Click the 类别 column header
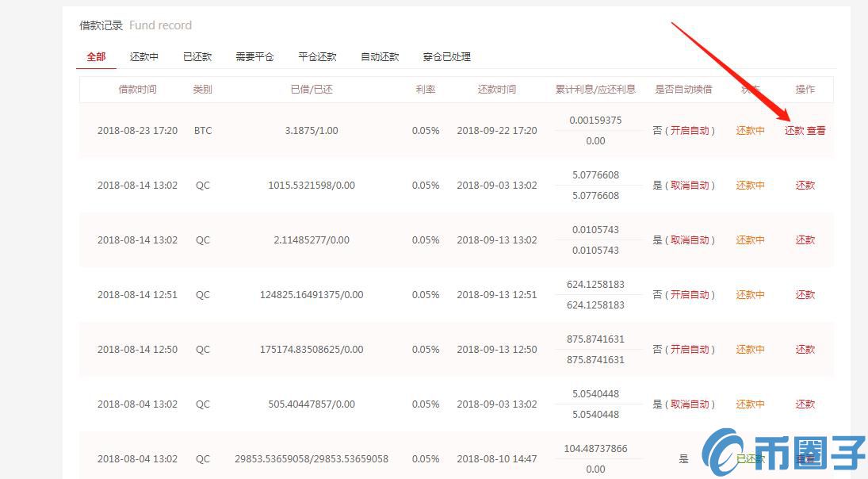The image size is (868, 479). [x=203, y=89]
